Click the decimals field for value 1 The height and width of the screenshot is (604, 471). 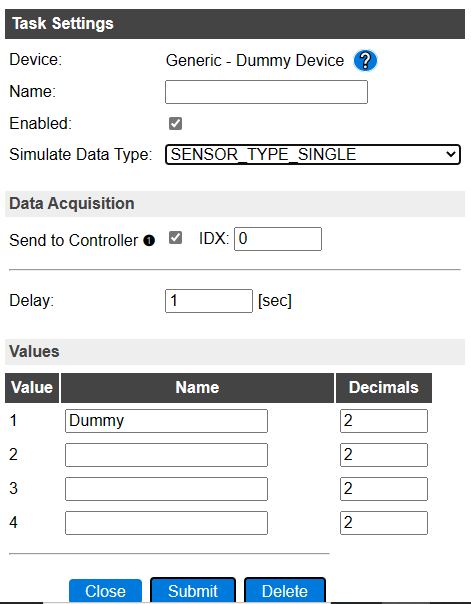[x=384, y=421]
